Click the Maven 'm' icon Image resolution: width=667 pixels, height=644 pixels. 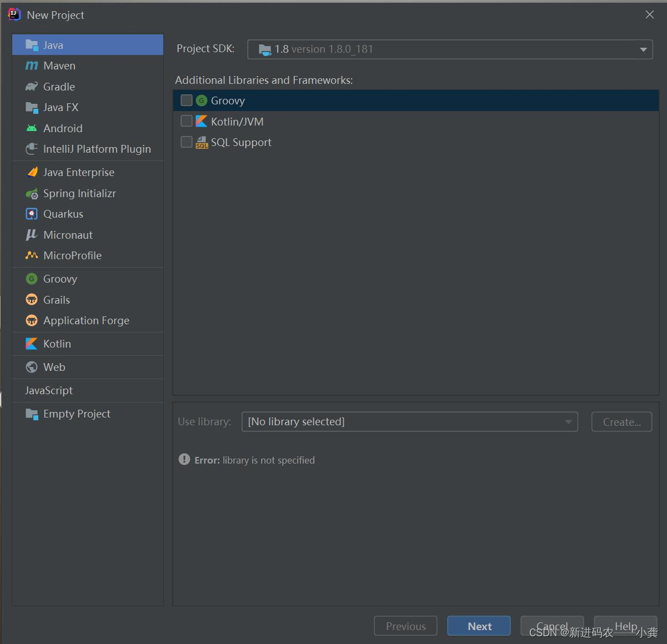point(32,66)
